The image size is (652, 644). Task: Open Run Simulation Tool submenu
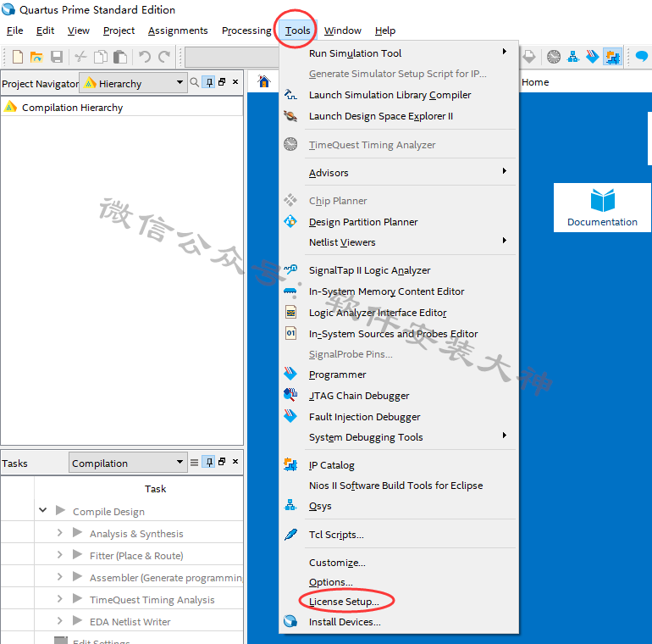399,53
